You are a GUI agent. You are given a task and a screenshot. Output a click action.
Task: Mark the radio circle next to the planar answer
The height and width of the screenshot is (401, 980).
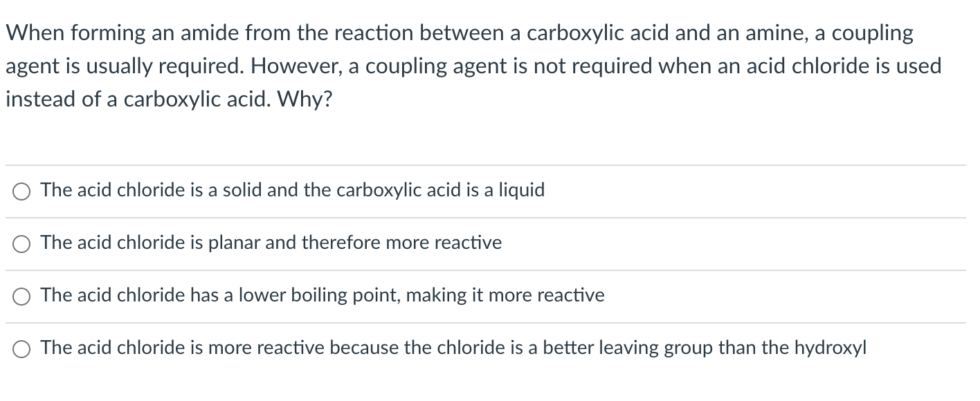point(21,243)
